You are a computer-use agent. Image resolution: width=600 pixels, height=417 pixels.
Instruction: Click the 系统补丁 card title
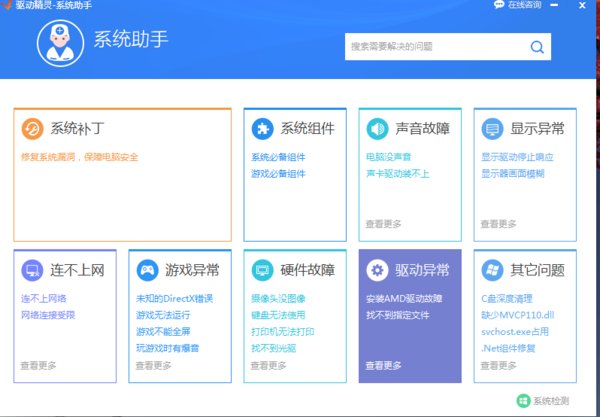77,129
